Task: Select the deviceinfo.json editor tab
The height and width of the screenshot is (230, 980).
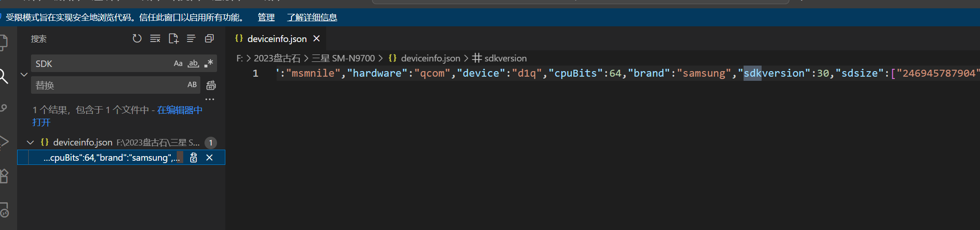Action: (277, 39)
